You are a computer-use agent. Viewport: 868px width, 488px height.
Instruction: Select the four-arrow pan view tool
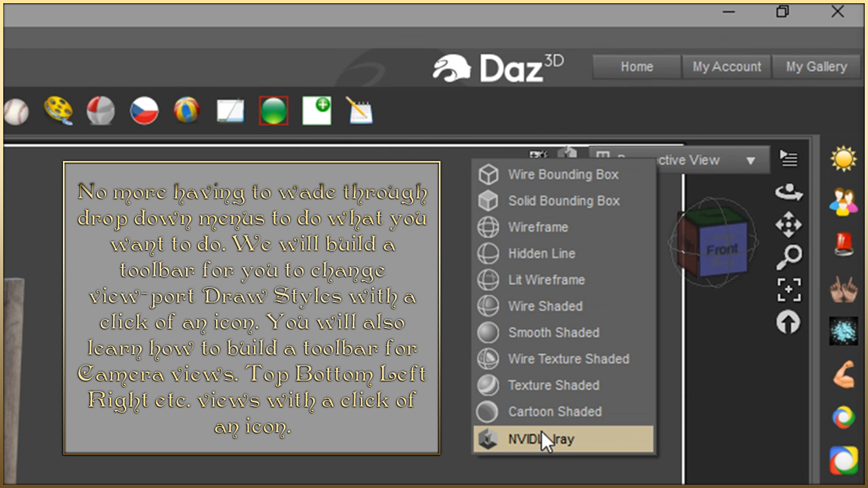pos(789,224)
